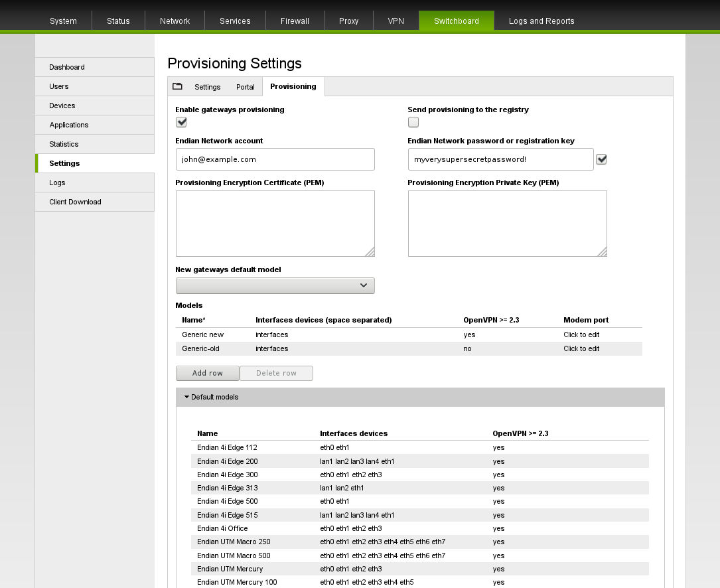Screen dimensions: 720x588
Task: Select the Switchboard menu
Action: [x=457, y=21]
